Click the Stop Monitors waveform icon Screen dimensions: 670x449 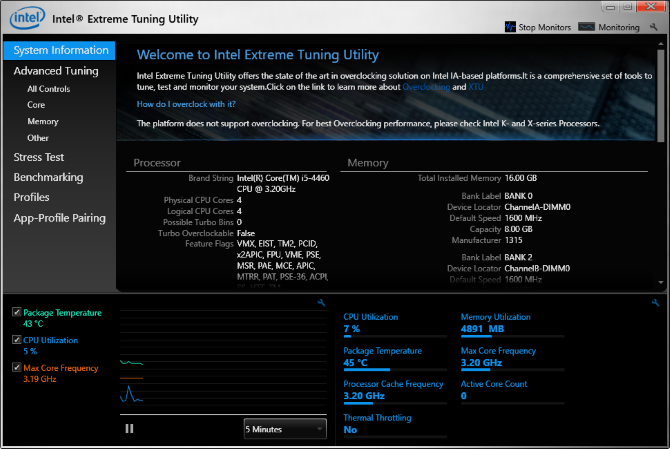pyautogui.click(x=510, y=27)
